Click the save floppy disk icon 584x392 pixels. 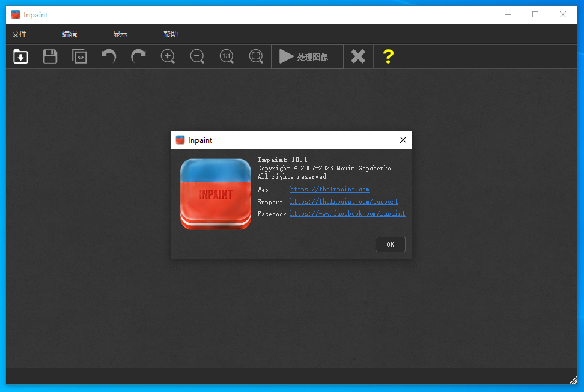pyautogui.click(x=50, y=56)
